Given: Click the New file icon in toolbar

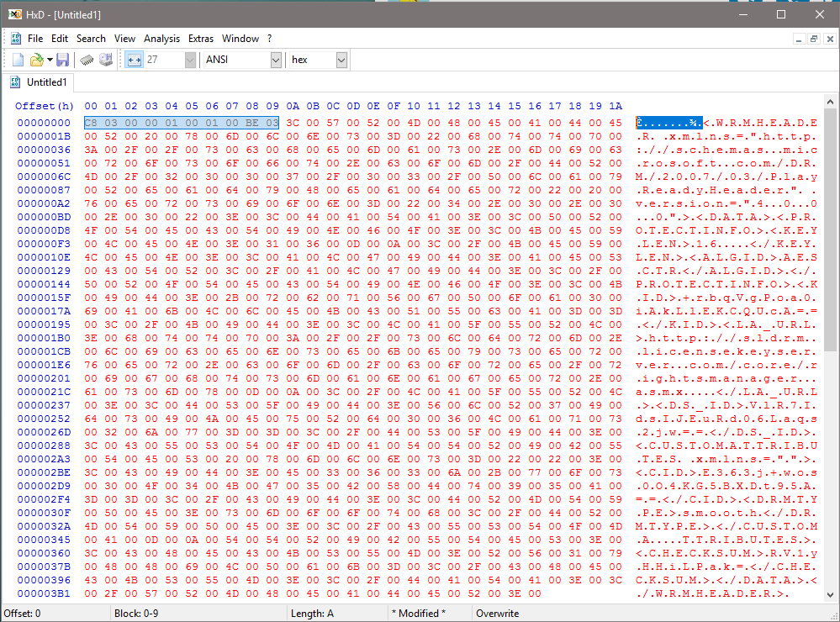Looking at the screenshot, I should pos(18,60).
